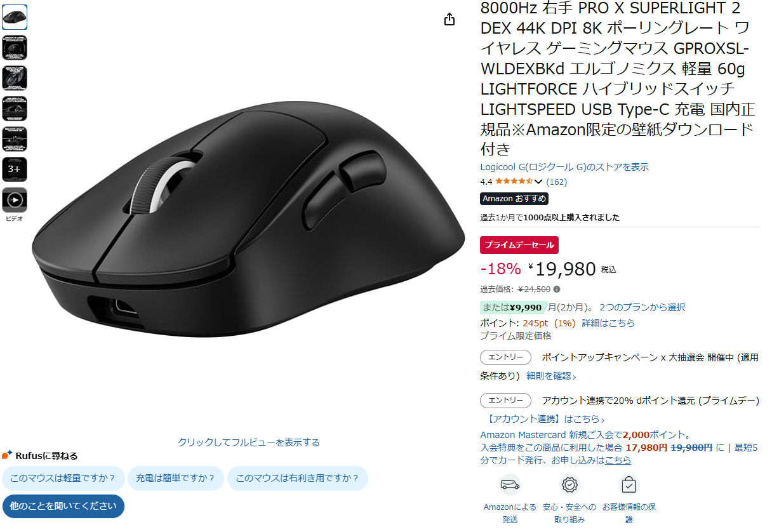Expand the star rating dropdown chevron
The width and height of the screenshot is (772, 532).
[538, 182]
